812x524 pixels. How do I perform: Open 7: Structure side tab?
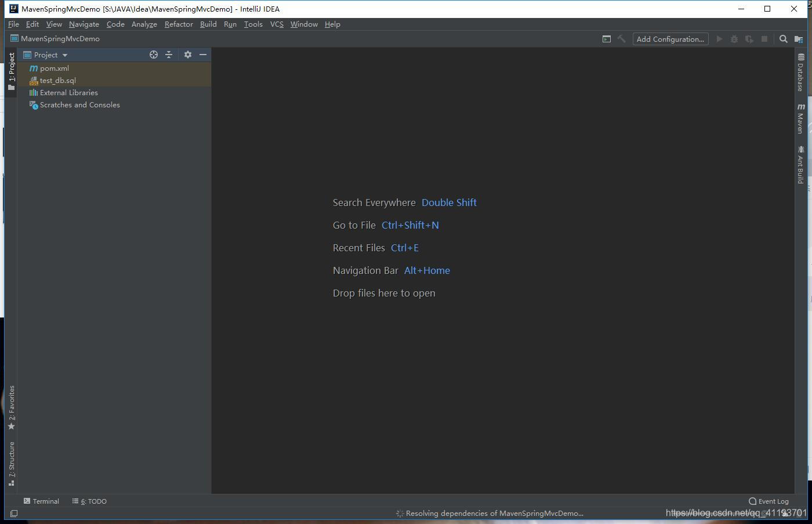pyautogui.click(x=12, y=464)
